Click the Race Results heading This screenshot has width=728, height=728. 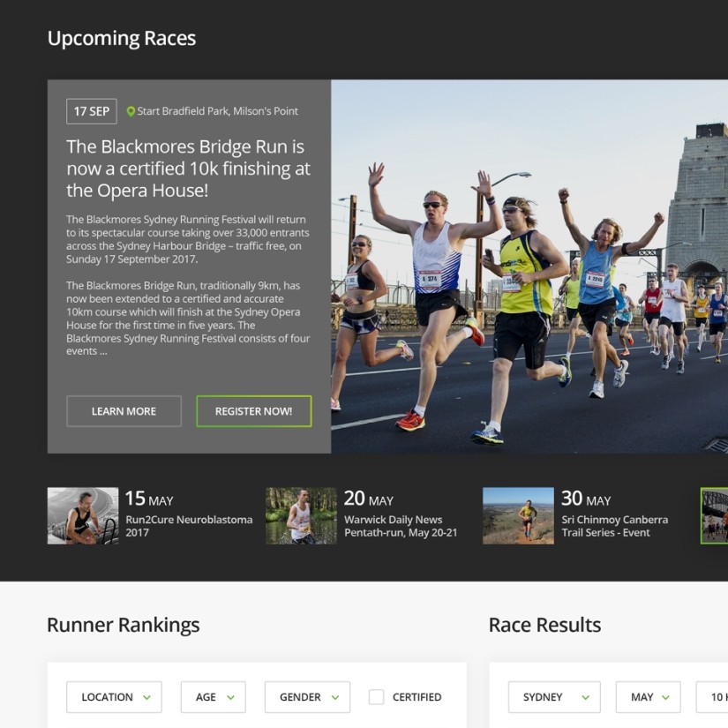pos(544,625)
